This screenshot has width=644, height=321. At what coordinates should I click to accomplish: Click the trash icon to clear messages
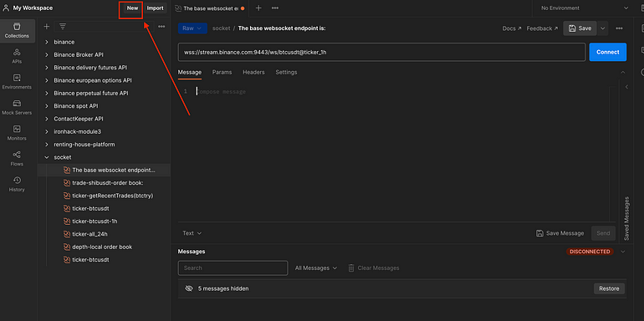click(x=351, y=267)
